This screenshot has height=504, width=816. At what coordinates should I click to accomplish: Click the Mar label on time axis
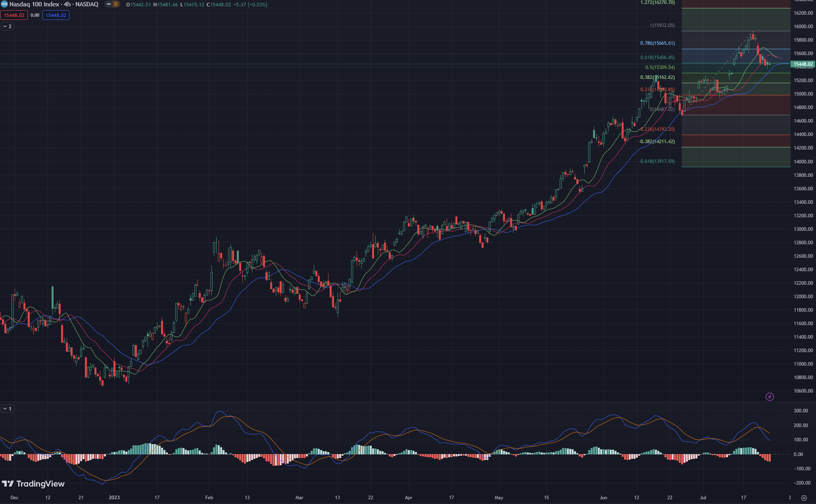[300, 498]
